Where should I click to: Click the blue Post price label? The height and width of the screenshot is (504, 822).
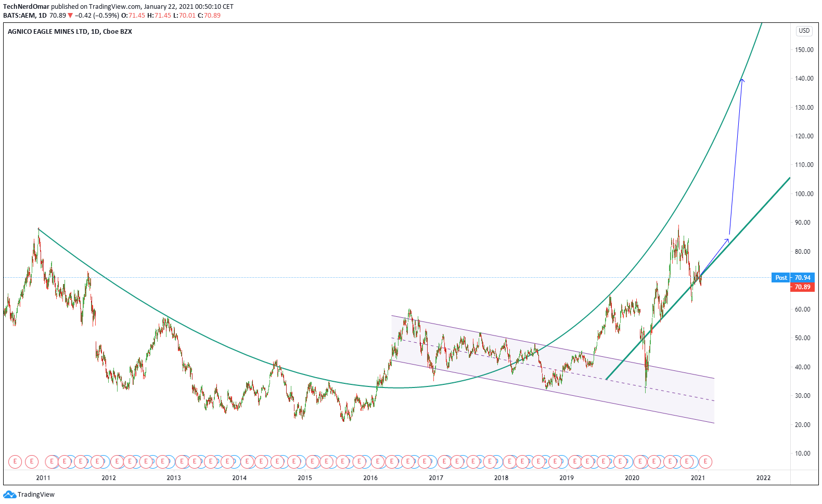(780, 278)
